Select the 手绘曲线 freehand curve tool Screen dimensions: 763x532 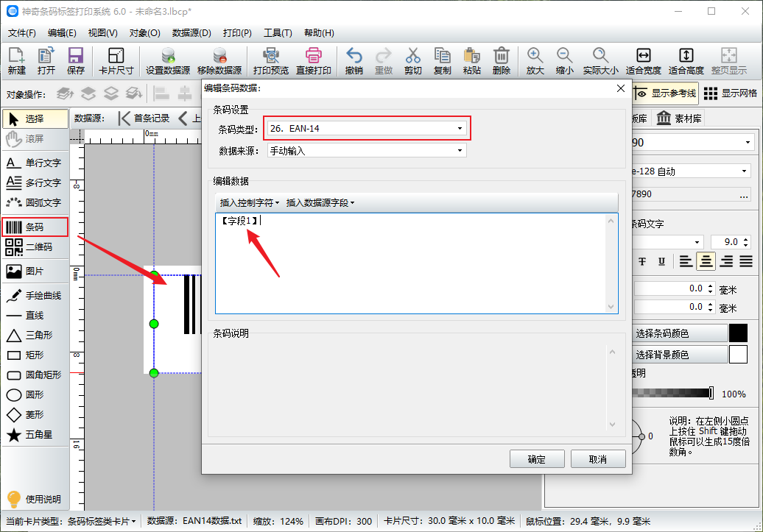coord(35,296)
